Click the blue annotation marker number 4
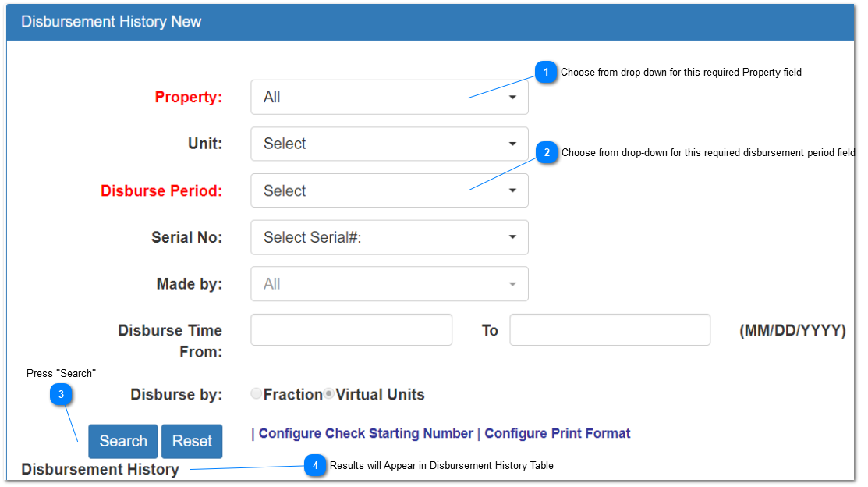The height and width of the screenshot is (487, 868). (x=315, y=465)
